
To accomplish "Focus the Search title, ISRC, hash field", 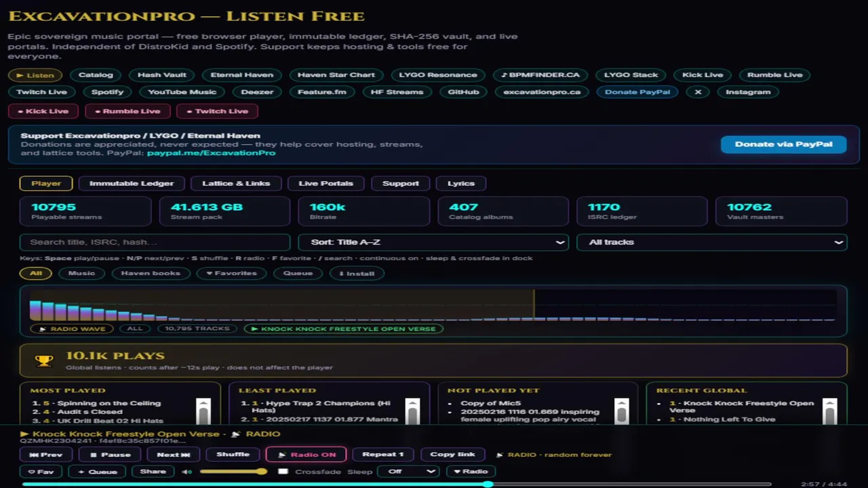I will (155, 242).
